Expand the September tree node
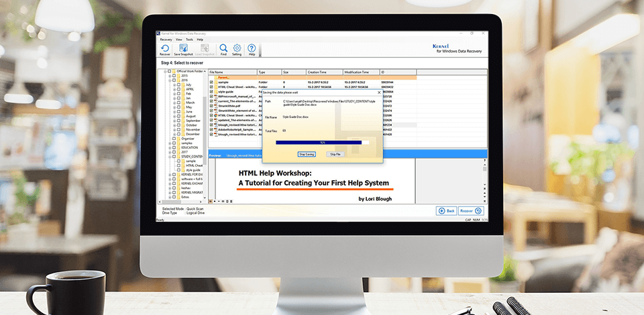The width and height of the screenshot is (644, 315). pyautogui.click(x=174, y=121)
